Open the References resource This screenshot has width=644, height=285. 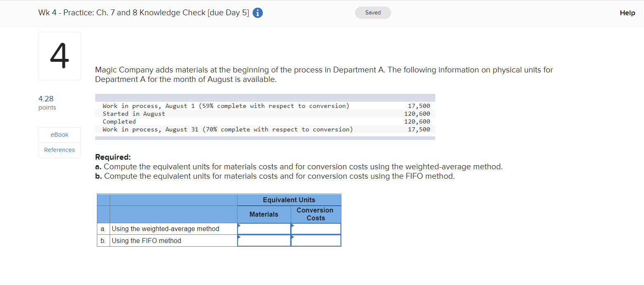point(59,150)
